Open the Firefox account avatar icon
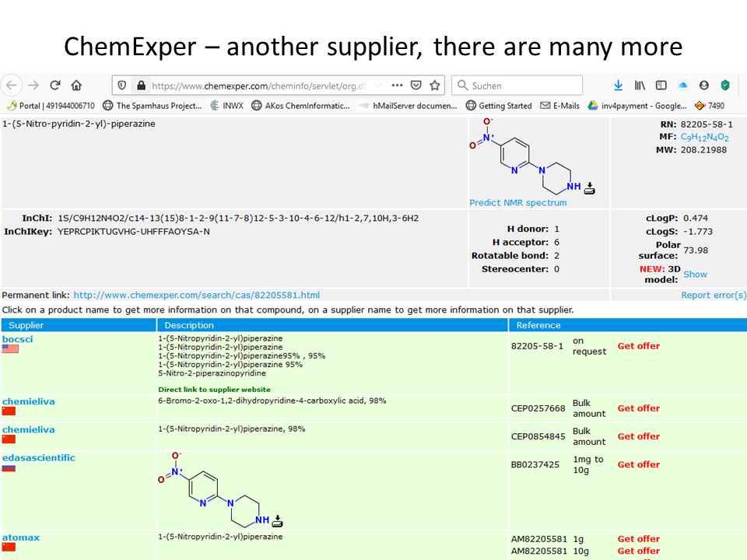Screen dimensions: 747x560 (703, 86)
